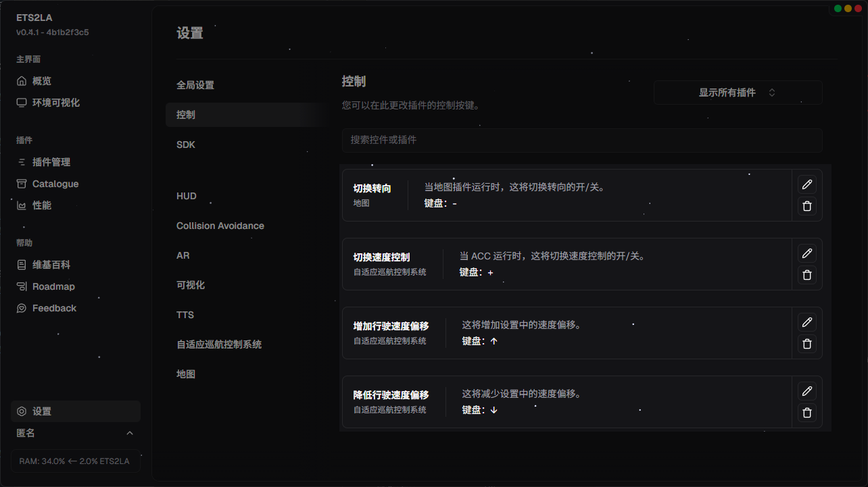Go to 概览 in the sidebar
Viewport: 868px width, 487px height.
coord(42,81)
